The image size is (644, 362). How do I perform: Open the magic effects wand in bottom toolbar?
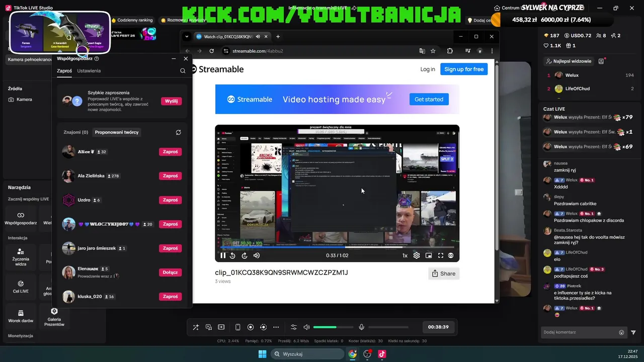(x=196, y=327)
